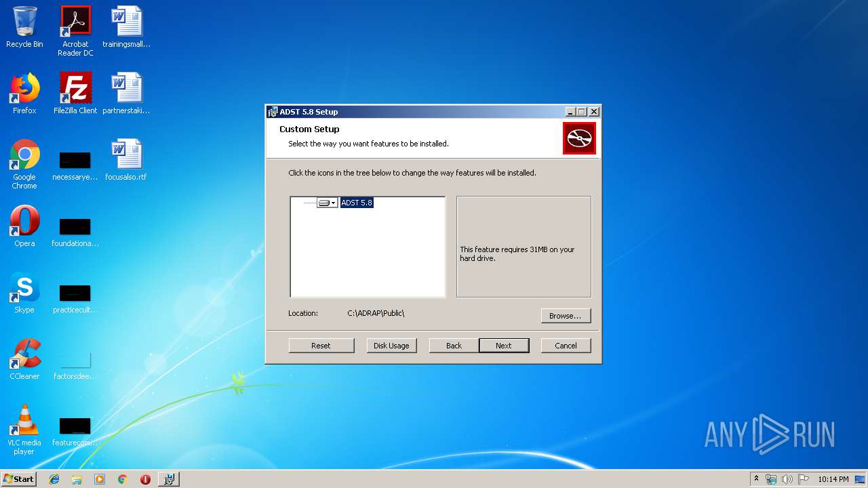Open the Start menu

coord(18,479)
